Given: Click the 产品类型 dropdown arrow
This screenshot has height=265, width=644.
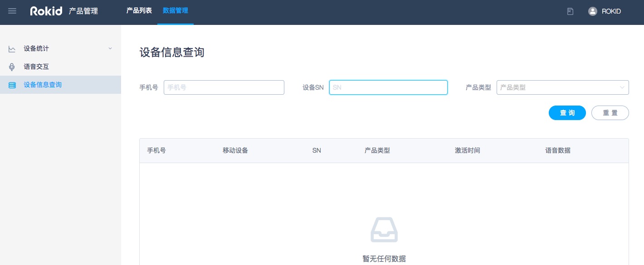Looking at the screenshot, I should (x=622, y=87).
